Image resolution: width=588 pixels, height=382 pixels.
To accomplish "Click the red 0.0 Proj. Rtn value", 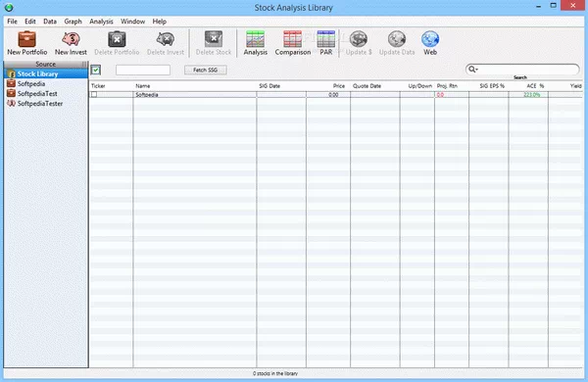I will [440, 95].
